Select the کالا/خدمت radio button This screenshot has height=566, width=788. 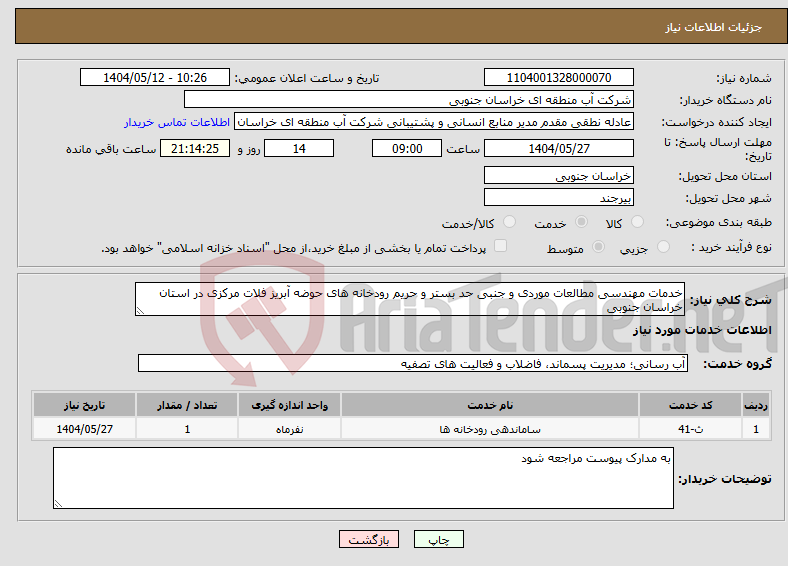510,222
